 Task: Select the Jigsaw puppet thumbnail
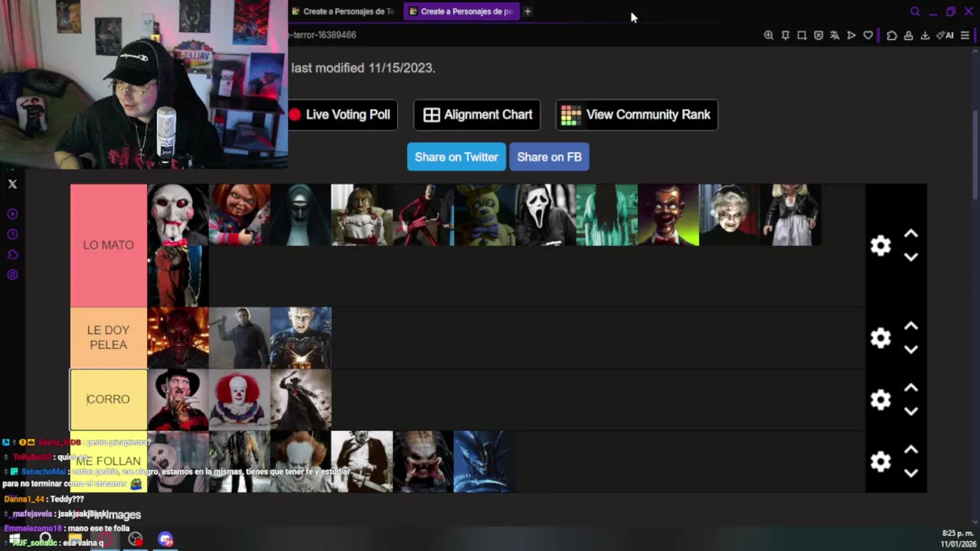[178, 215]
